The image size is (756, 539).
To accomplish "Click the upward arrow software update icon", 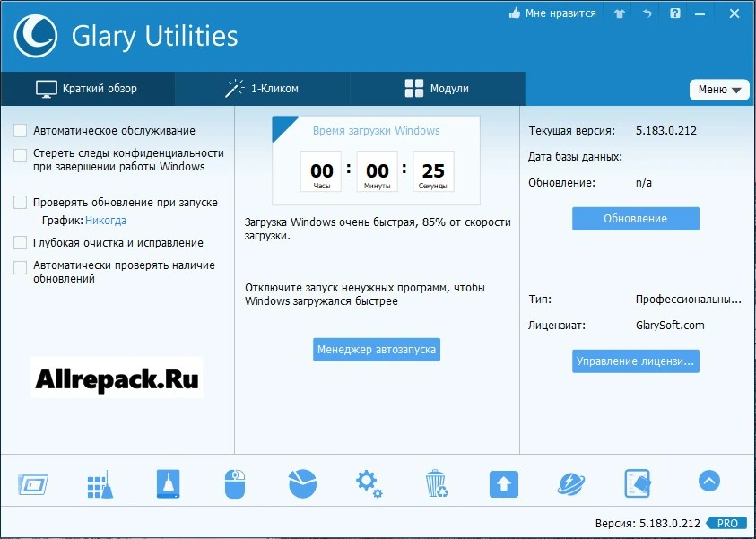I will pos(504,484).
